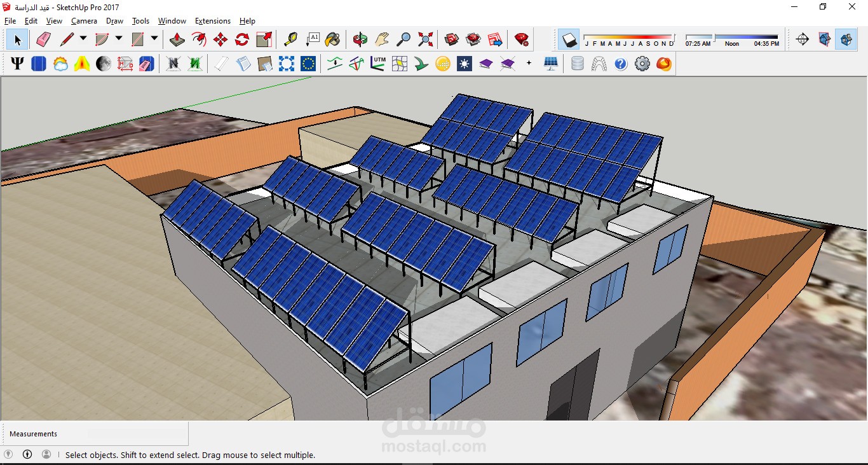Place a Section Plane tool

tap(803, 39)
